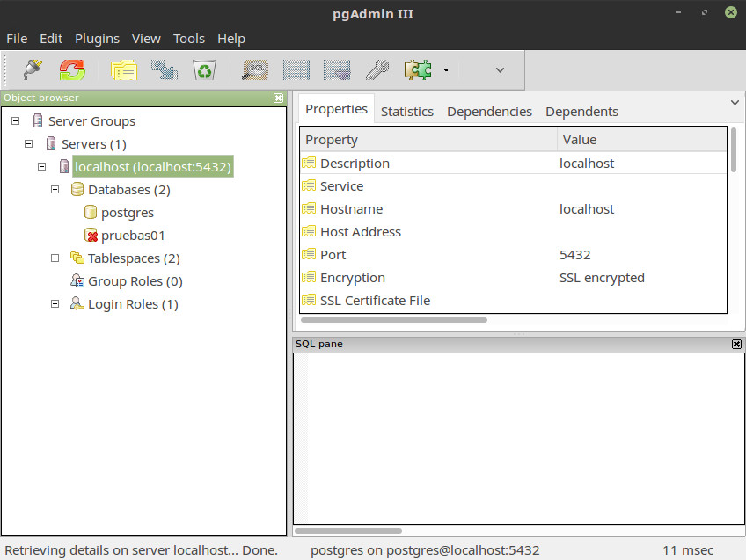Open the File menu

pyautogui.click(x=17, y=39)
